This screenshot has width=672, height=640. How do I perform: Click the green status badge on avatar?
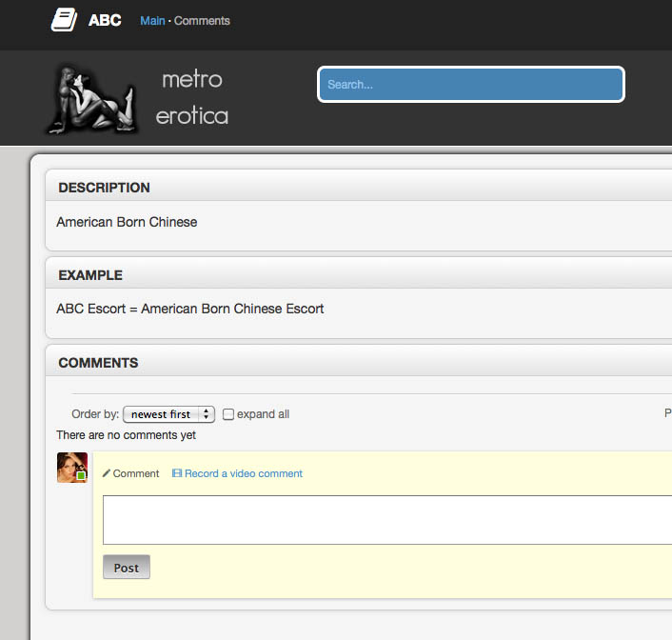(81, 475)
